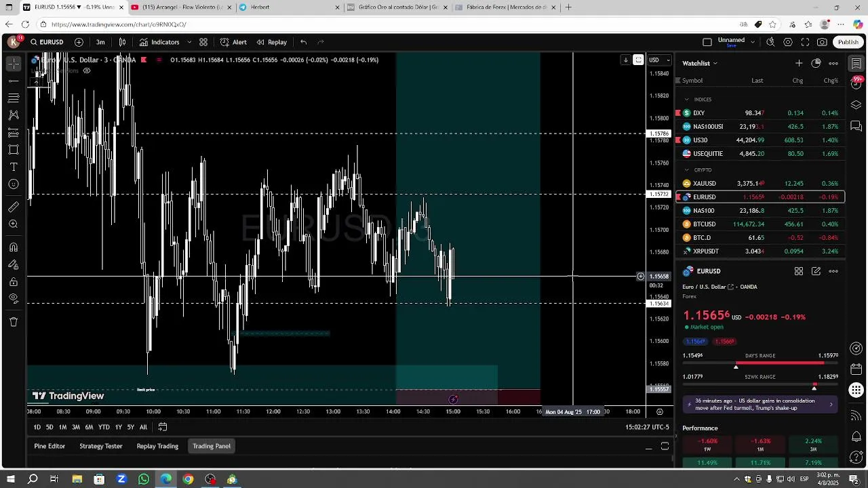Open the layout setup square icon
The image size is (868, 488).
pos(707,42)
